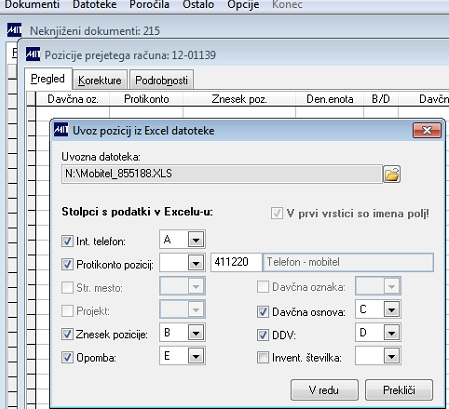Click Konec menu item

(x=287, y=5)
